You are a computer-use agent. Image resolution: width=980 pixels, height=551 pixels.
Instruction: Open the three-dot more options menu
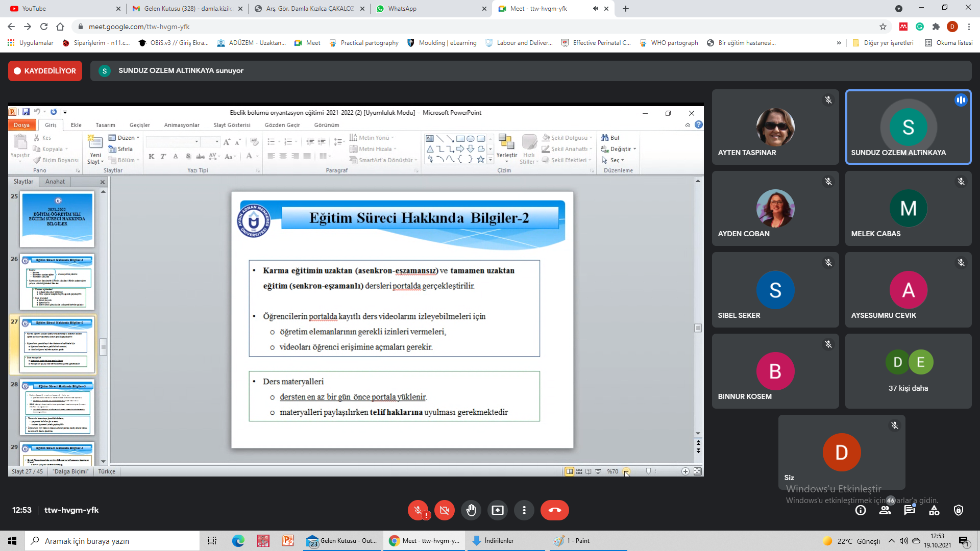pyautogui.click(x=524, y=510)
